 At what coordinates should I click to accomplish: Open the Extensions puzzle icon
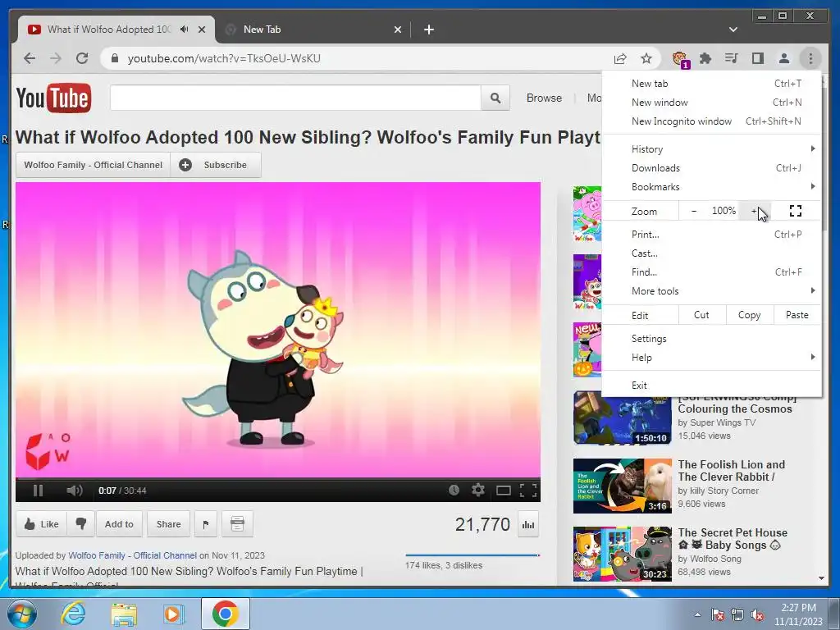coord(705,58)
